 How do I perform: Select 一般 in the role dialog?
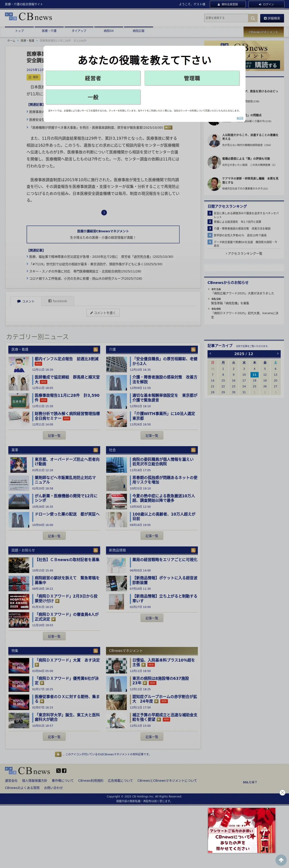point(93,97)
